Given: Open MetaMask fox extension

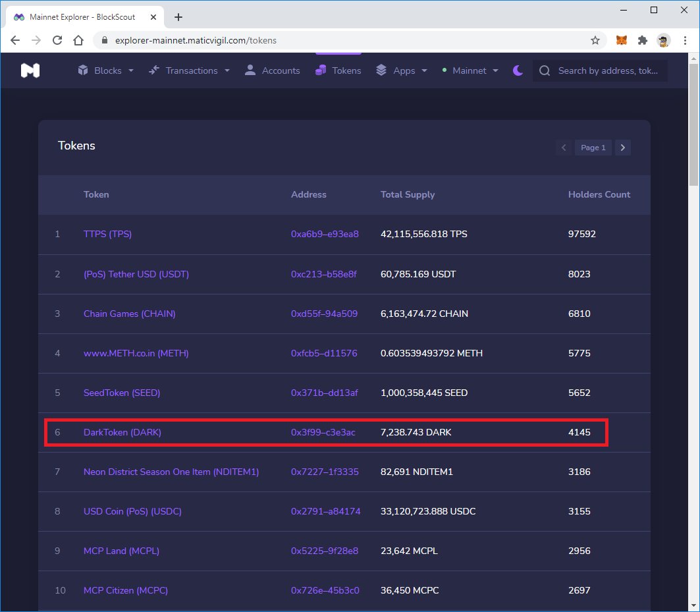Looking at the screenshot, I should (x=622, y=40).
